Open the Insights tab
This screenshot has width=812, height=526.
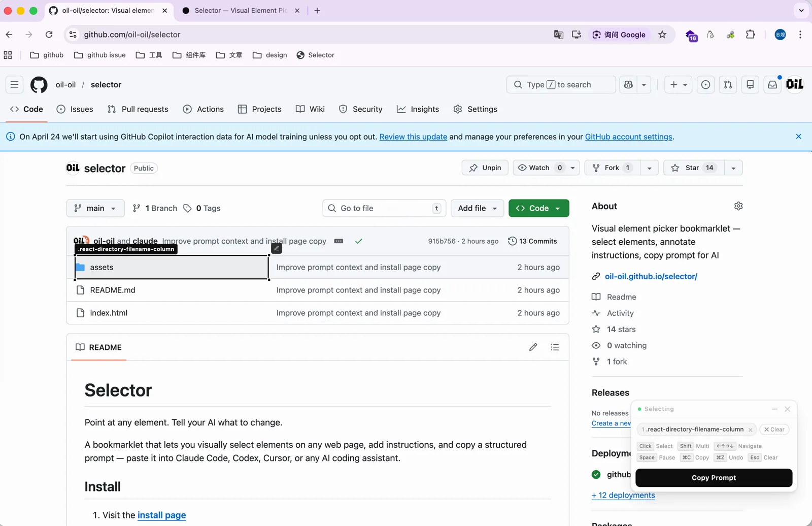pyautogui.click(x=418, y=109)
